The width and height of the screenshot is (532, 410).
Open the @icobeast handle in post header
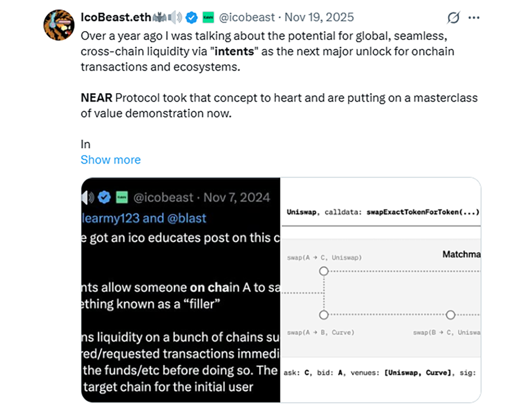coord(247,17)
